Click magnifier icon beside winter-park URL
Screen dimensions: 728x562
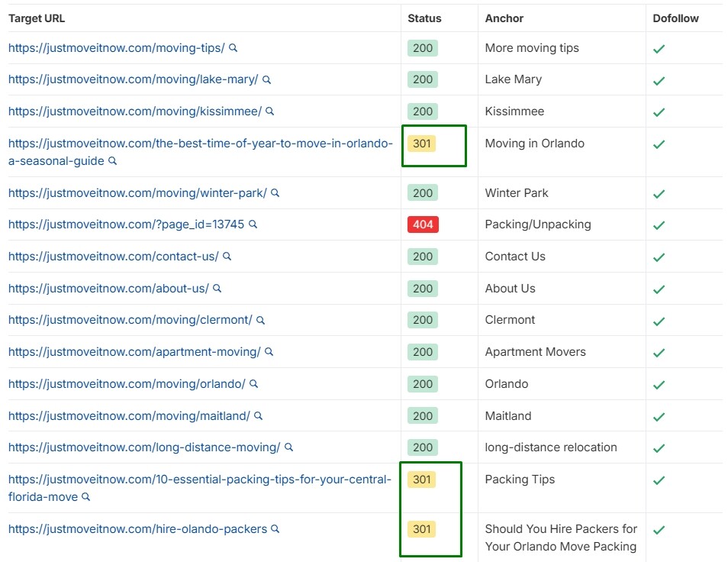point(275,193)
